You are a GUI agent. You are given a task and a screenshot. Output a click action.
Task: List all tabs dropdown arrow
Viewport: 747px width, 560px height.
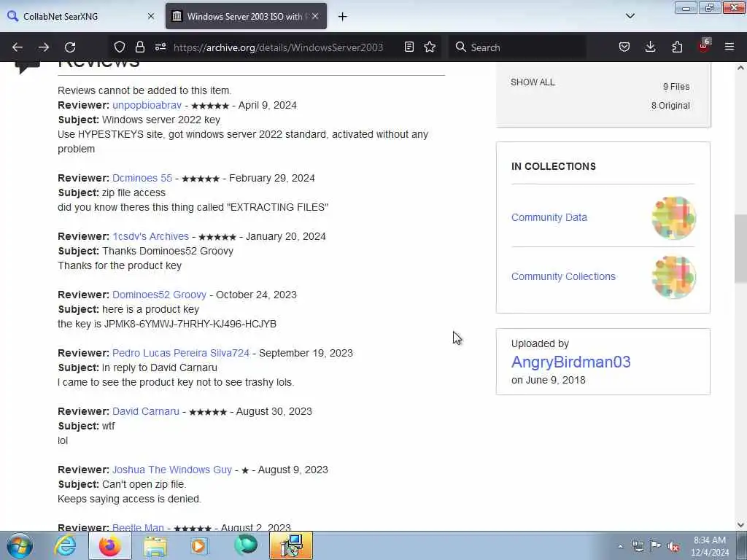(x=630, y=16)
